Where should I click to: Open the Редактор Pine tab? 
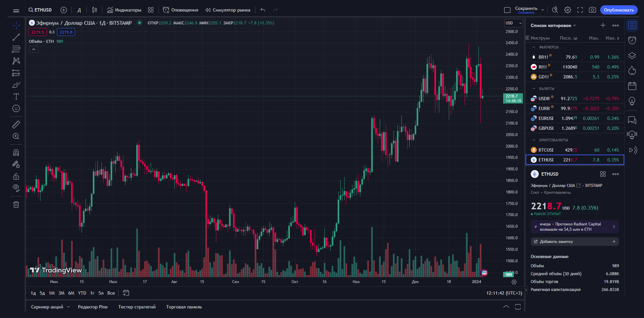[x=93, y=307]
